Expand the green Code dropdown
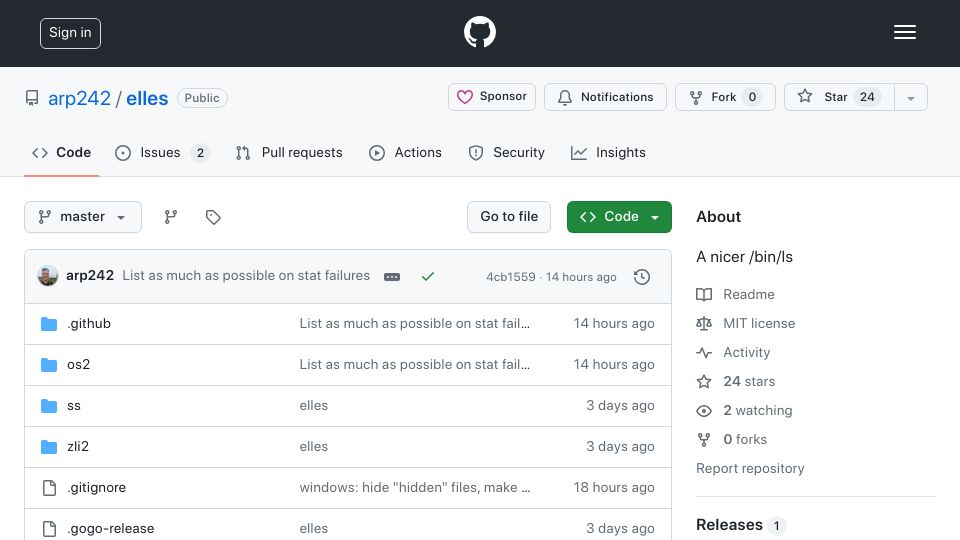Screen dimensions: 960x540 (x=619, y=217)
